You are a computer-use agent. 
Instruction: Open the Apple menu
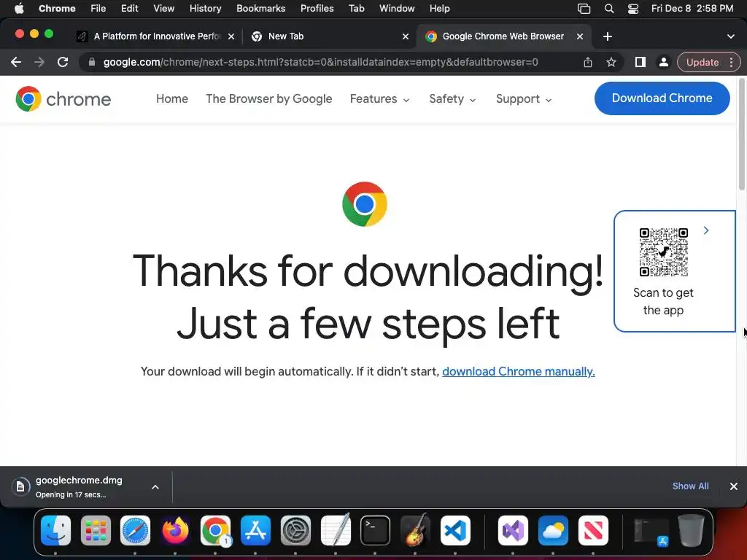[19, 9]
